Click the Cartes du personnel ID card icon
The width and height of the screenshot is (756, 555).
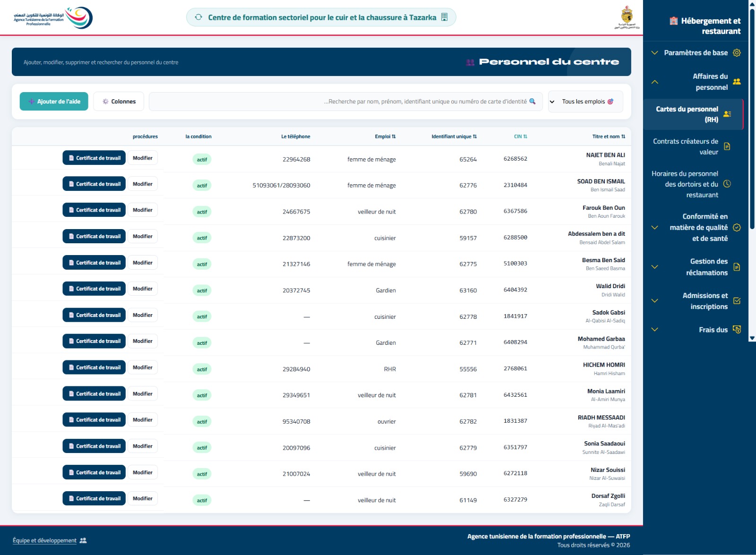727,114
